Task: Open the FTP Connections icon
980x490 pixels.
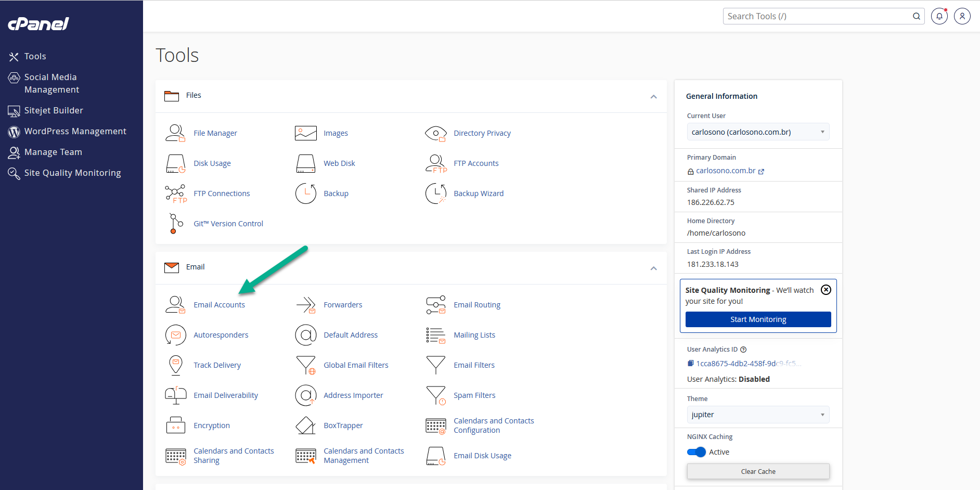Action: point(176,194)
